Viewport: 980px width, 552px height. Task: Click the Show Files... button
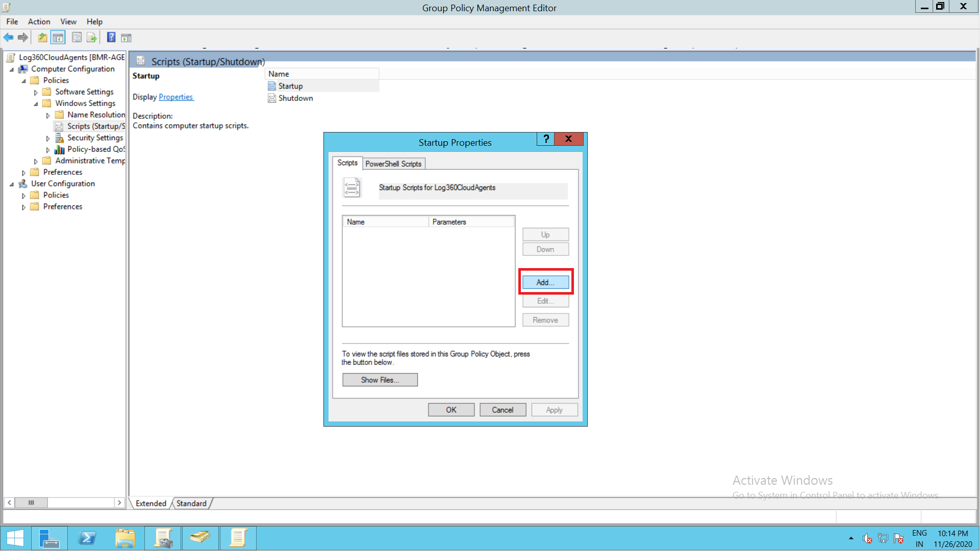[x=380, y=380]
